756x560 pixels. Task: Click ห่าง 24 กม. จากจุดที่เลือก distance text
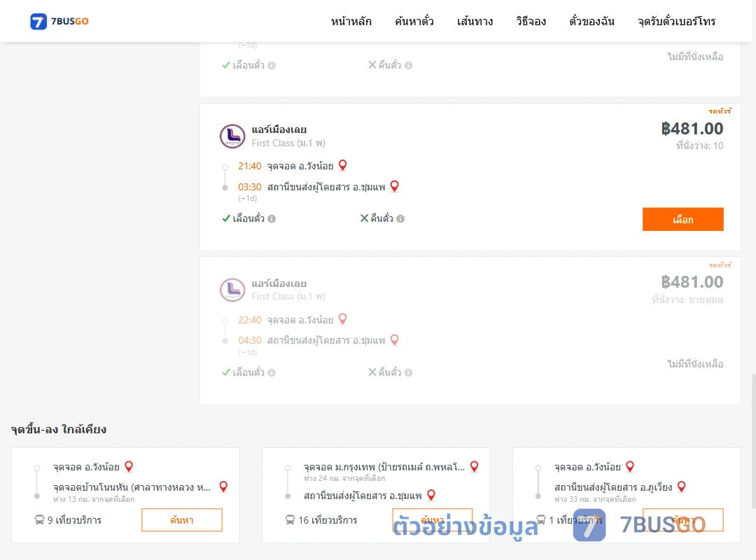344,479
